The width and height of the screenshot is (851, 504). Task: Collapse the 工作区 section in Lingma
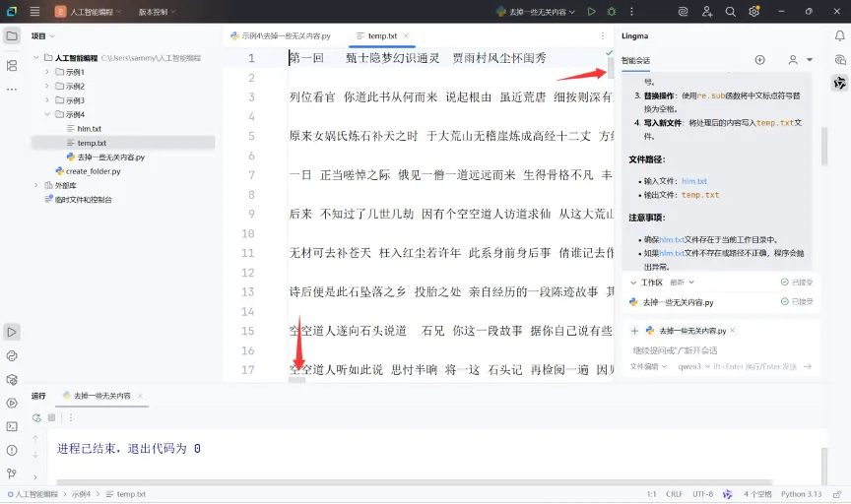[x=633, y=283]
